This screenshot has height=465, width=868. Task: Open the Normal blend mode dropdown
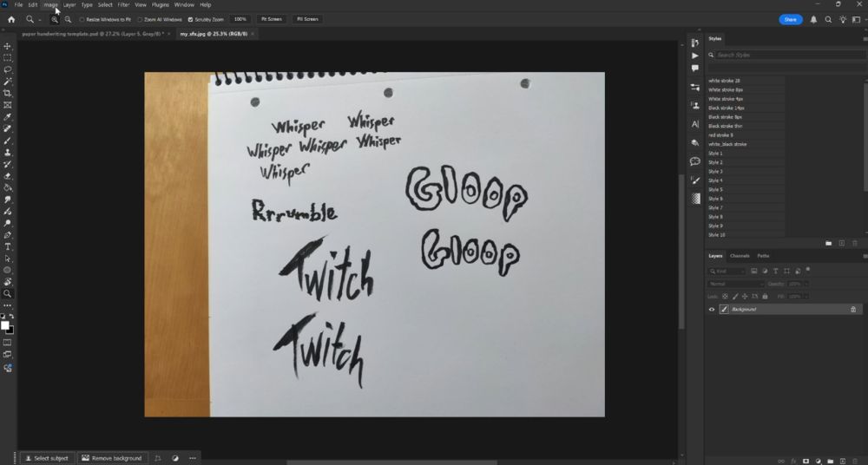click(x=736, y=284)
